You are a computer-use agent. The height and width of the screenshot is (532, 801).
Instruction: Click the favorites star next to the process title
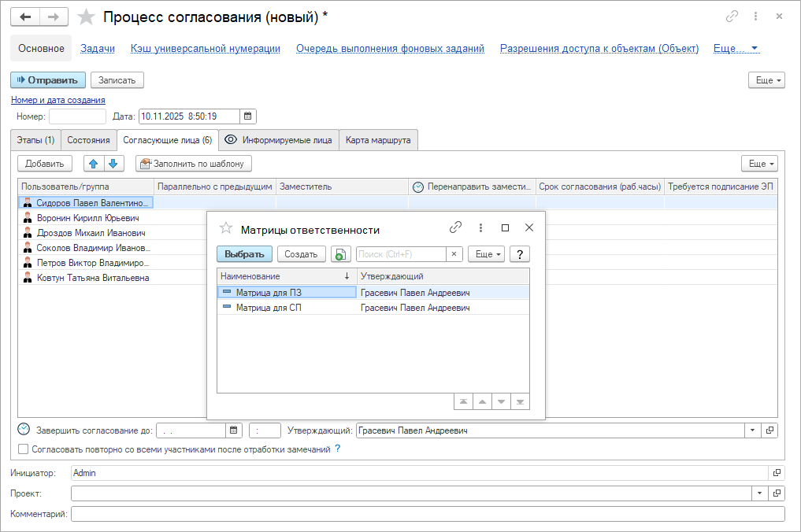point(87,17)
